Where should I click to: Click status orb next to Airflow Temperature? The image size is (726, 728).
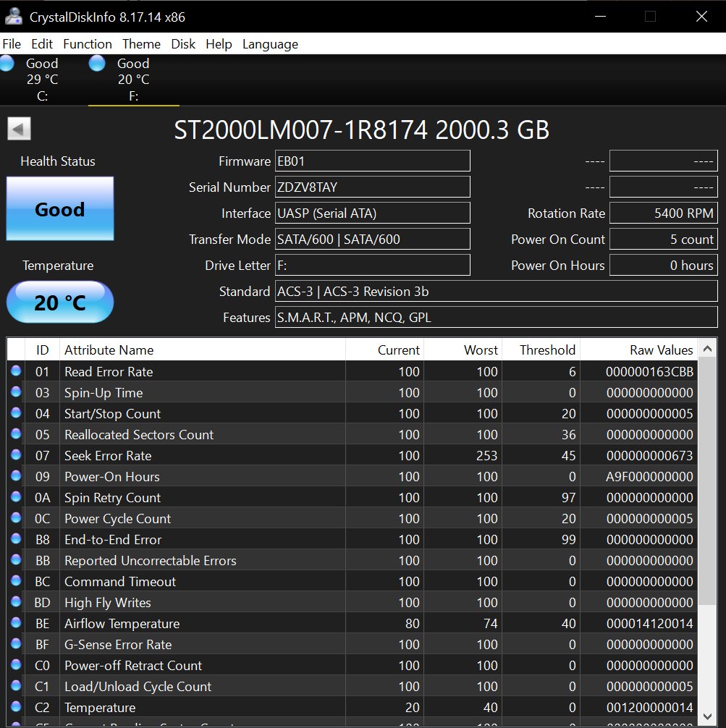tap(16, 623)
